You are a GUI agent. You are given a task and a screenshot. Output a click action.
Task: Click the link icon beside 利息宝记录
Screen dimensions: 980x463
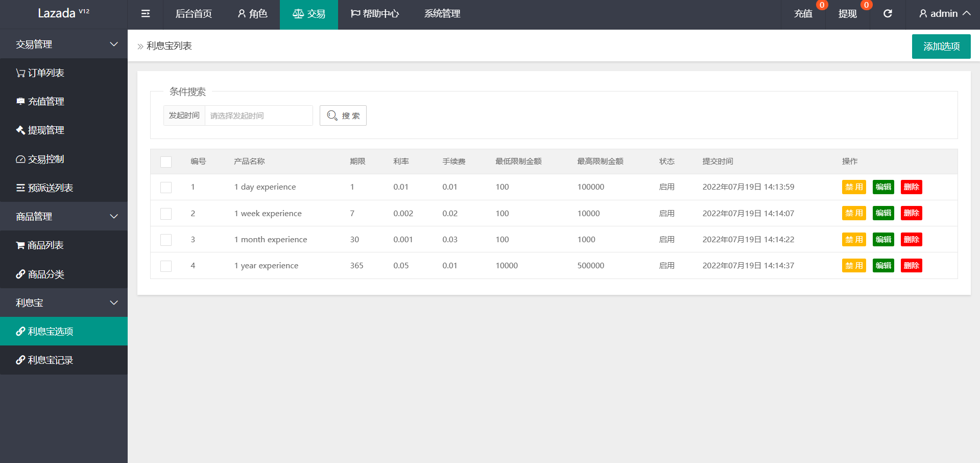20,360
